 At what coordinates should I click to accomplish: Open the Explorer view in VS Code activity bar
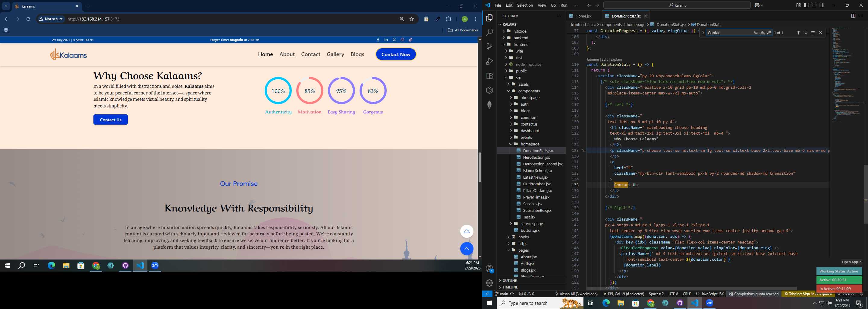tap(489, 18)
